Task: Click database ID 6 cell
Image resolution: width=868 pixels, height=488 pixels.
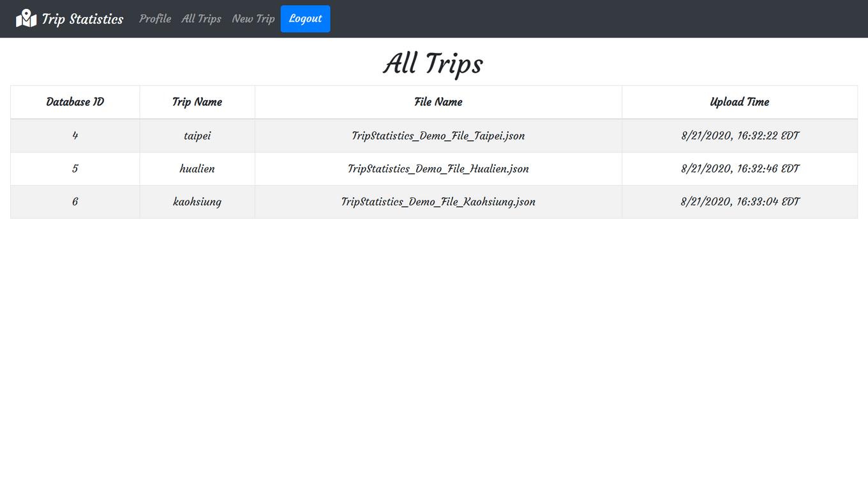Action: point(75,202)
